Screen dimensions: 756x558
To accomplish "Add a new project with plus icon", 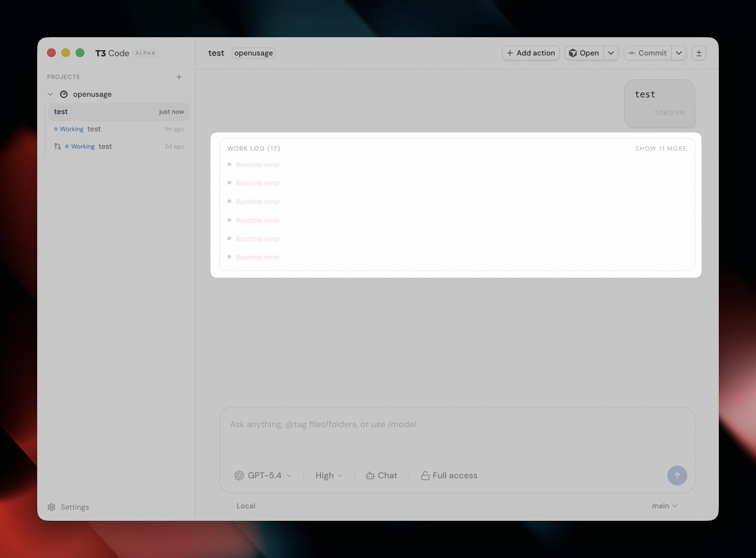I will pos(179,77).
